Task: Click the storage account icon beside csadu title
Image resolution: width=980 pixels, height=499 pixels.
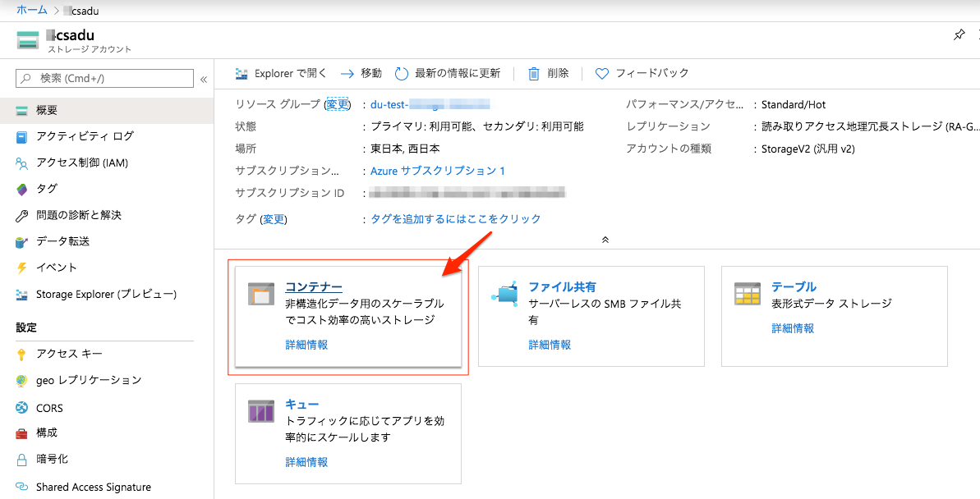Action: tap(27, 39)
